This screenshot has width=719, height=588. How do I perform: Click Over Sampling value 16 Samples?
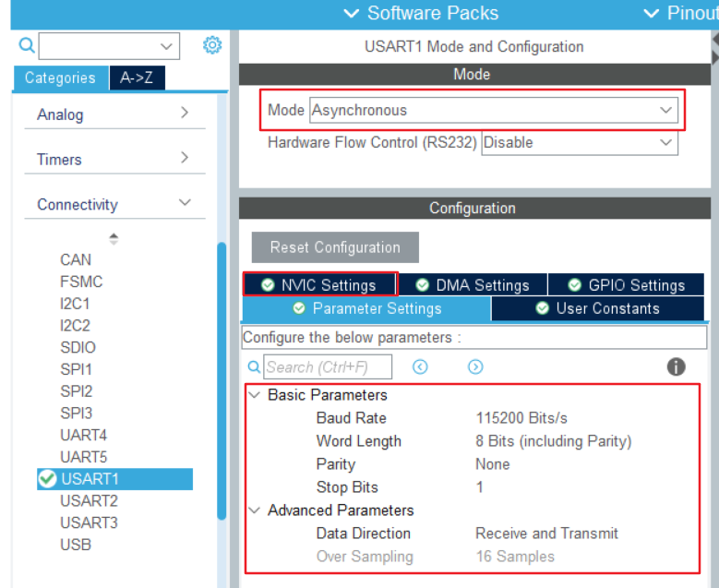(x=515, y=557)
